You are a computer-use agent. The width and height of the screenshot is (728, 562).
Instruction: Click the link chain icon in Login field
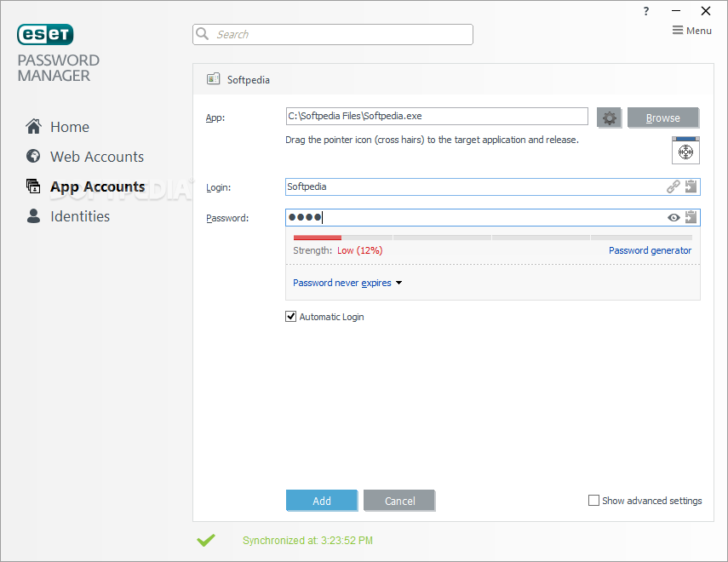(674, 186)
